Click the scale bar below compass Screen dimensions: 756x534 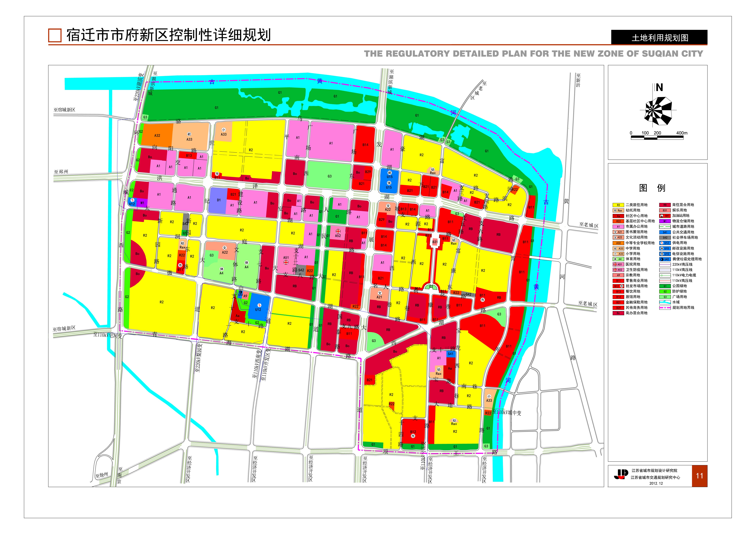[657, 138]
